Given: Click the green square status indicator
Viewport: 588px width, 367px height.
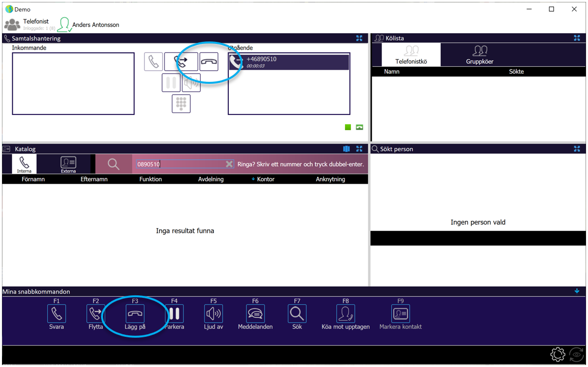Looking at the screenshot, I should point(348,127).
